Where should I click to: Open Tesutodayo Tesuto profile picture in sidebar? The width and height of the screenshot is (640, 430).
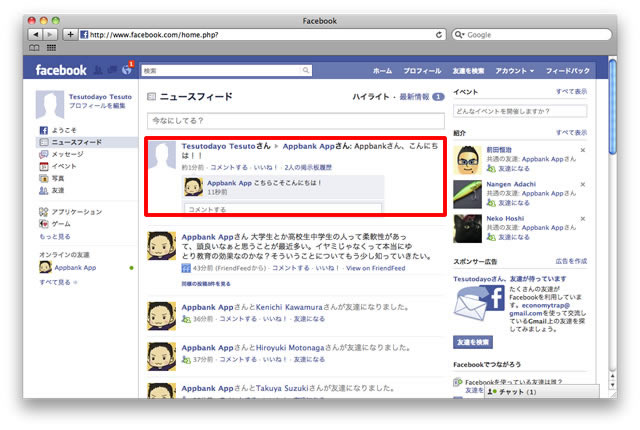point(50,104)
